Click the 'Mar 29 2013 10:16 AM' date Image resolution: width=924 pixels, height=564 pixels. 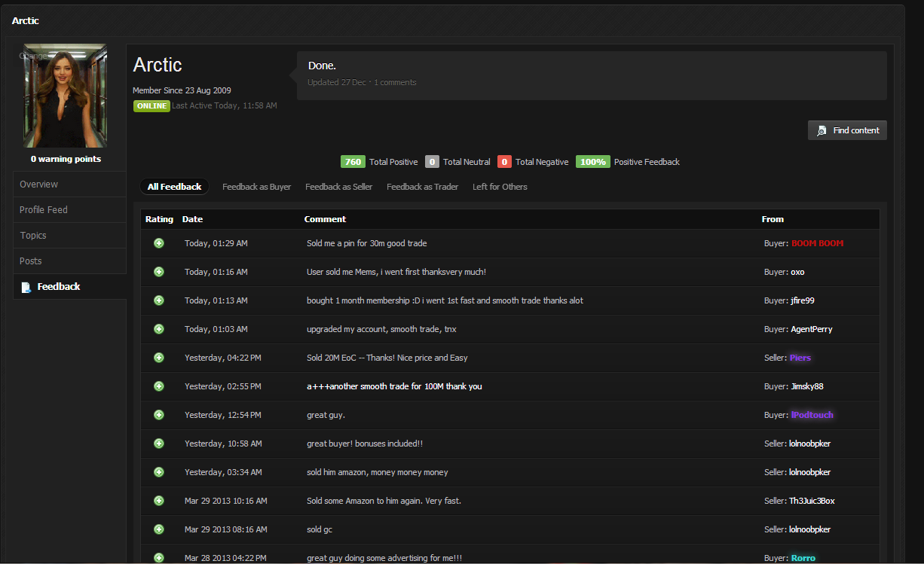(226, 501)
